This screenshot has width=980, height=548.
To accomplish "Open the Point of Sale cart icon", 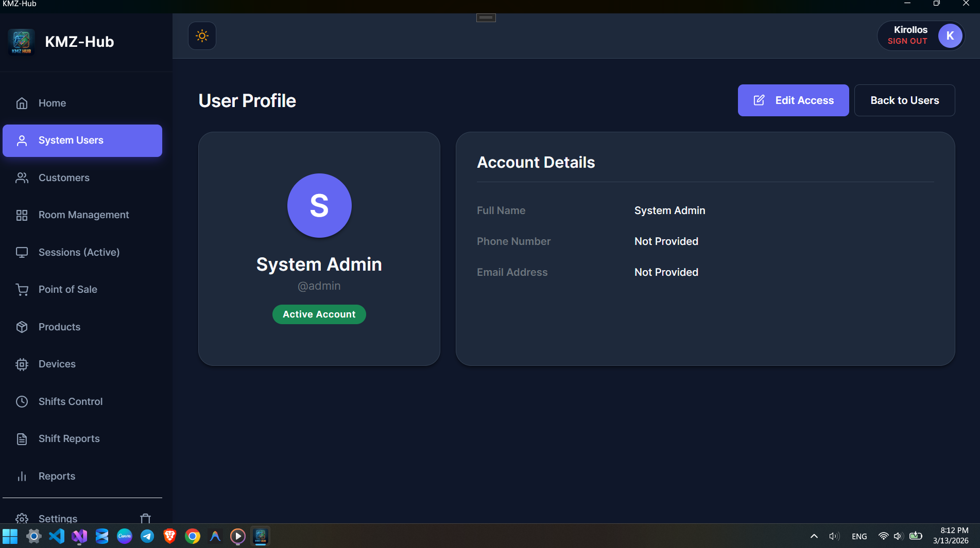I will [x=22, y=289].
